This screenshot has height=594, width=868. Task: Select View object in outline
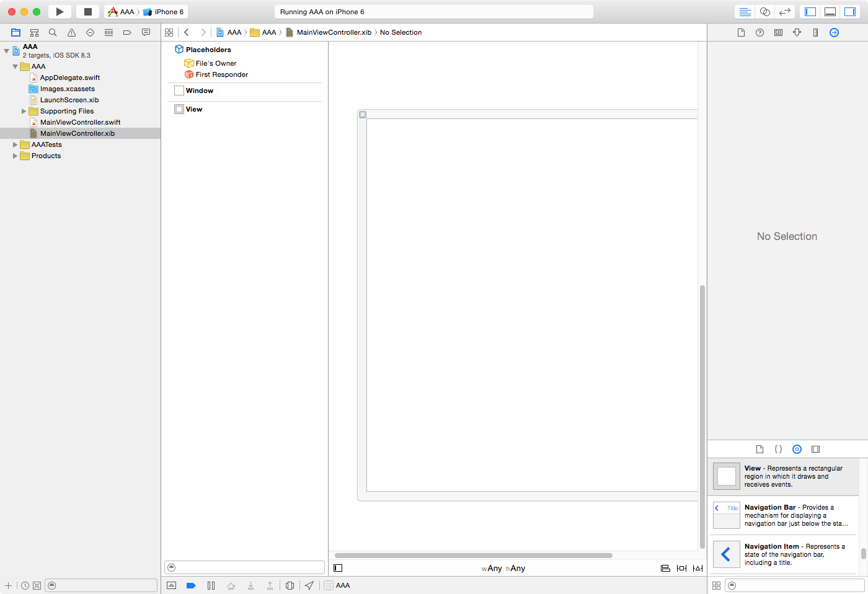coord(188,109)
